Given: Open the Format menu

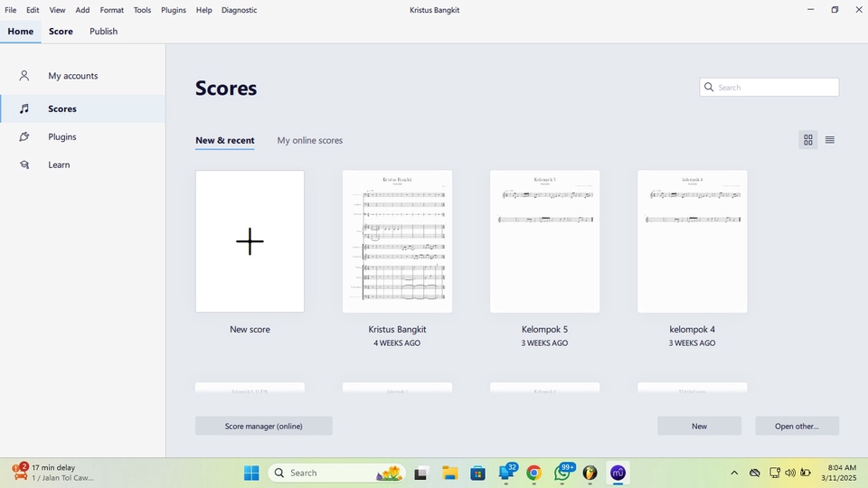Looking at the screenshot, I should pos(112,10).
